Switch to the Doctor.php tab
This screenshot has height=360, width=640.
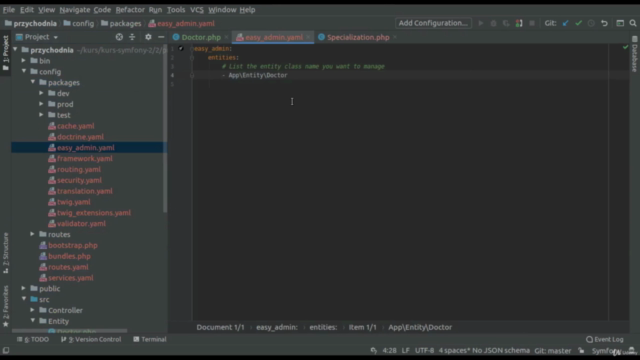(201, 37)
